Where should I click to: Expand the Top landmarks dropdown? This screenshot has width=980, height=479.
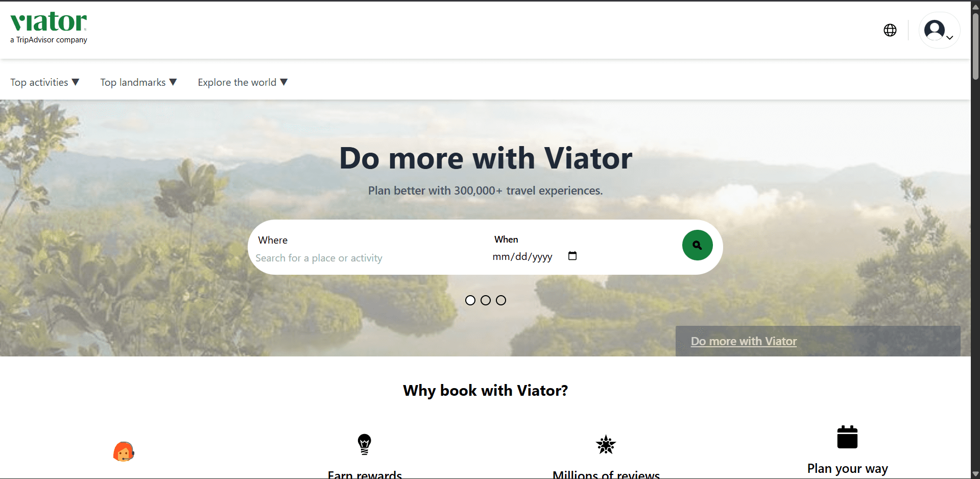point(138,82)
